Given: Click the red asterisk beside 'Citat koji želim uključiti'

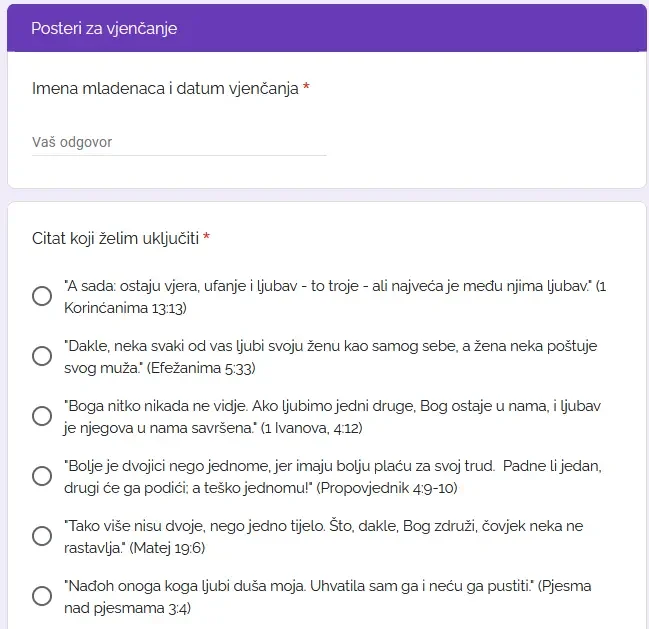Looking at the screenshot, I should click(x=207, y=237).
